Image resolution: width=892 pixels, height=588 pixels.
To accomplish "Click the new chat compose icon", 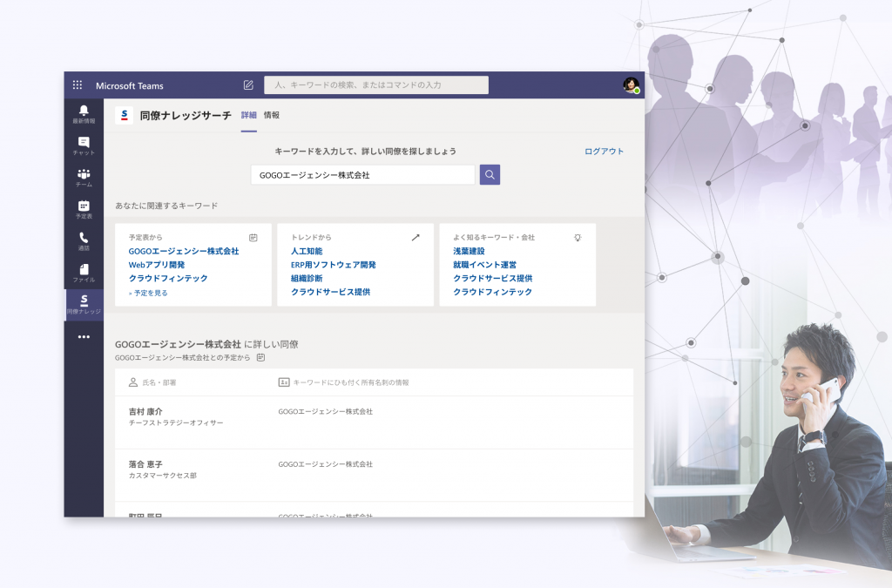I will click(248, 85).
